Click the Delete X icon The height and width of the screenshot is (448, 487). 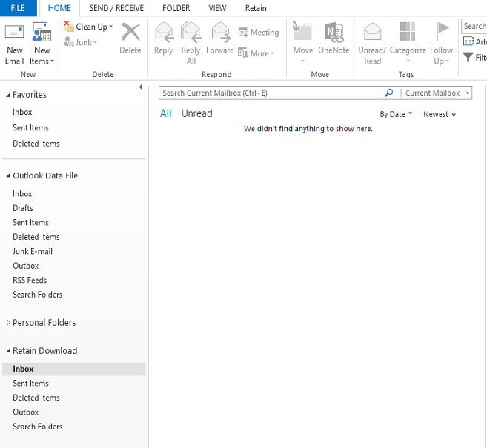(130, 33)
